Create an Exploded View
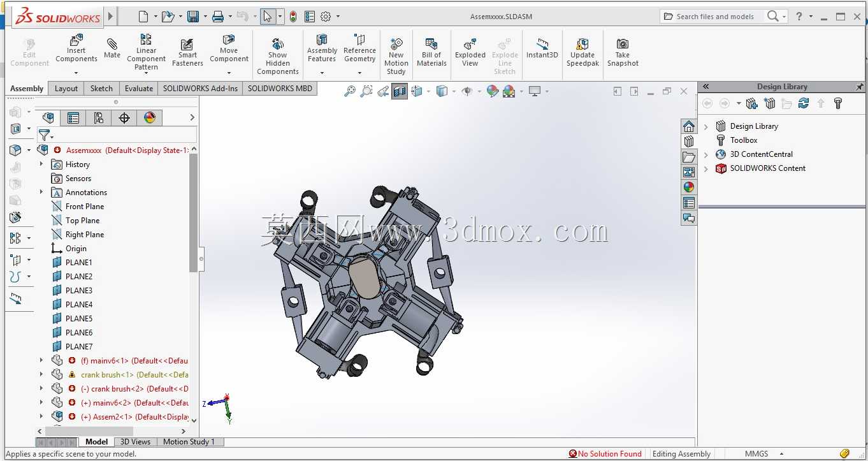868x461 pixels. point(470,52)
